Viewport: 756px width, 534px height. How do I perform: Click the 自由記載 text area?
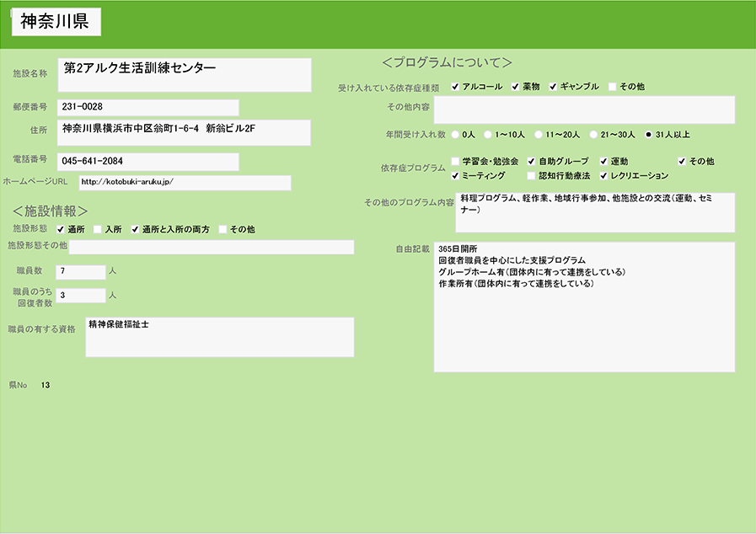tap(583, 307)
